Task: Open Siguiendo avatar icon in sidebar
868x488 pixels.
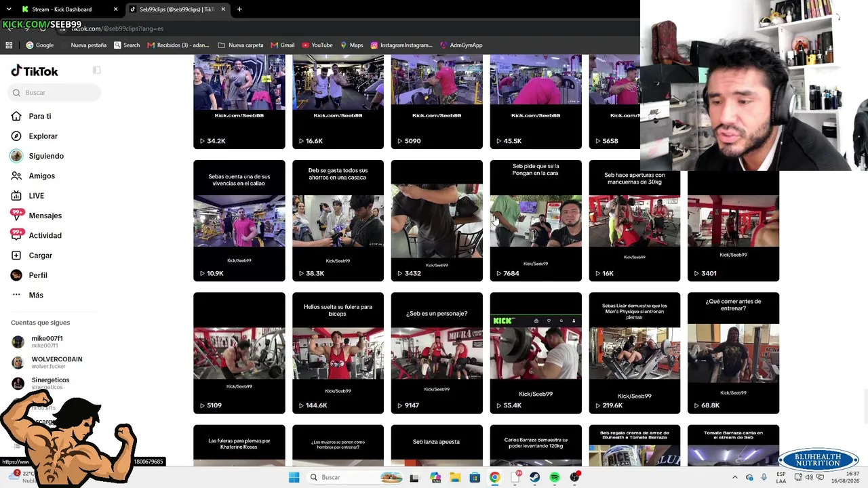Action: pyautogui.click(x=16, y=156)
